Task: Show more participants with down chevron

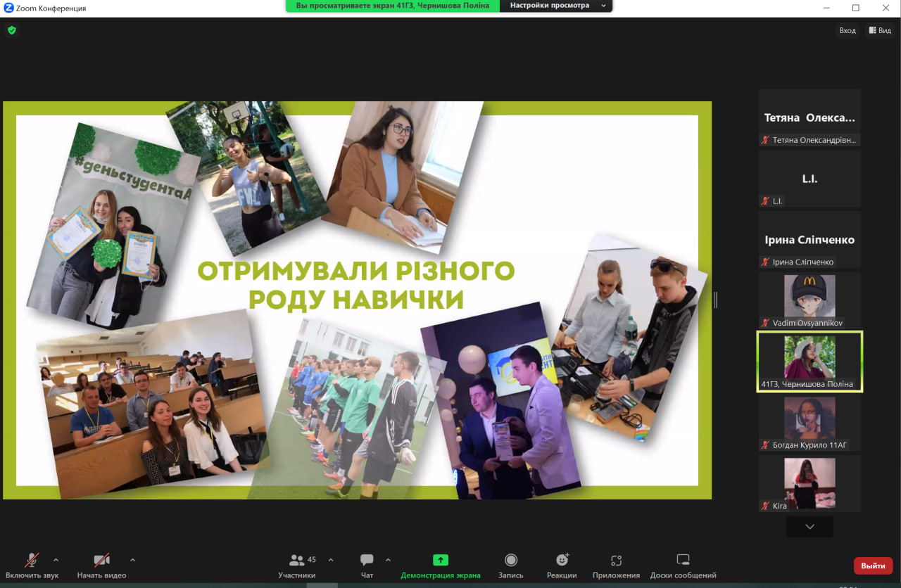Action: (809, 526)
